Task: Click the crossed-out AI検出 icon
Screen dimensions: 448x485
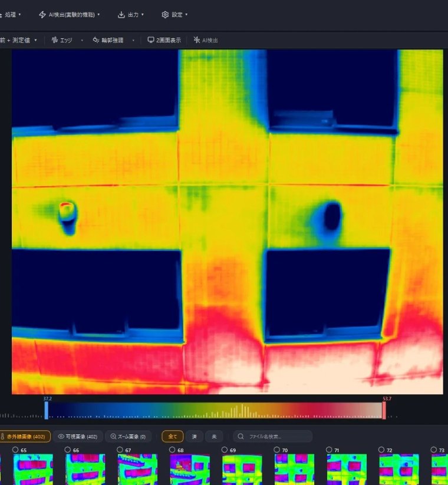Action: [196, 40]
